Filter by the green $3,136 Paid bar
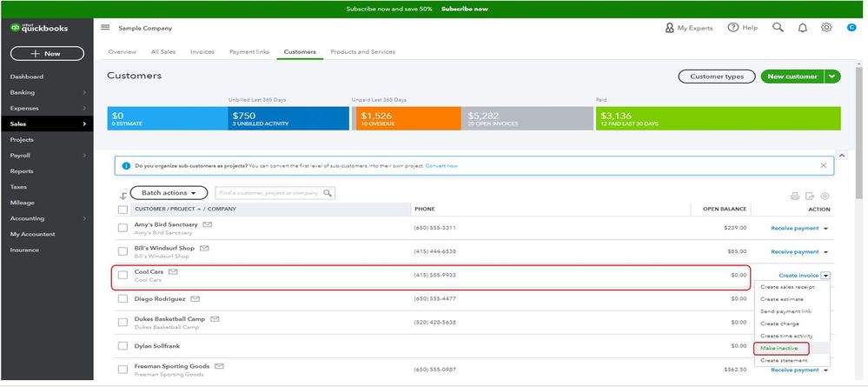The image size is (868, 387). point(718,118)
